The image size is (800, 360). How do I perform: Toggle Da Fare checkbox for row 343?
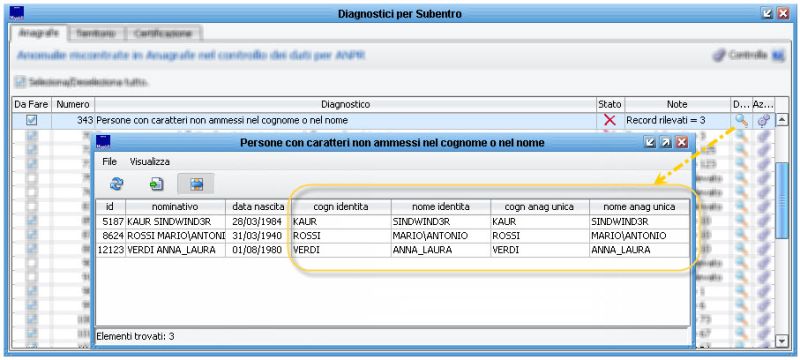tap(32, 120)
